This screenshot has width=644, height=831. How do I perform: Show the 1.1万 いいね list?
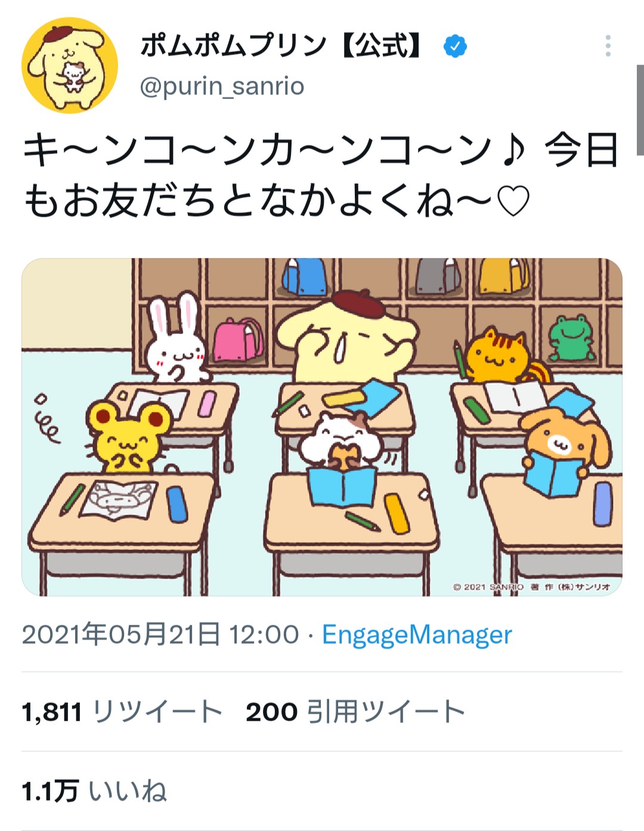point(94,791)
